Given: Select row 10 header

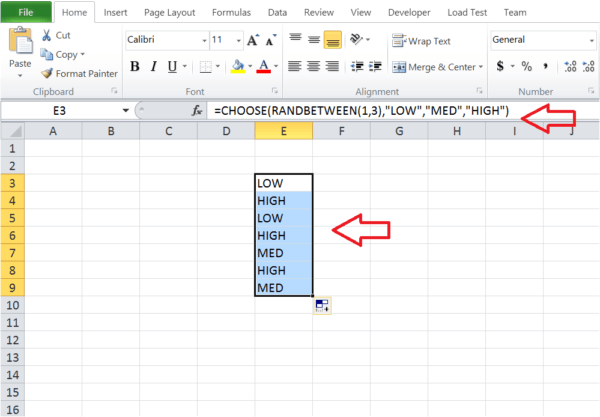Looking at the screenshot, I should pos(13,305).
